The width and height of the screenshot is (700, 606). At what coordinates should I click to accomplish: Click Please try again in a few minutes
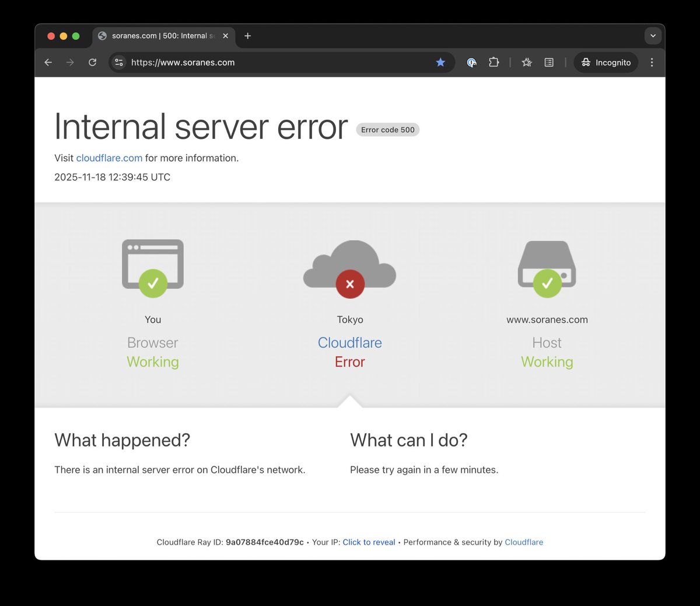click(x=424, y=470)
